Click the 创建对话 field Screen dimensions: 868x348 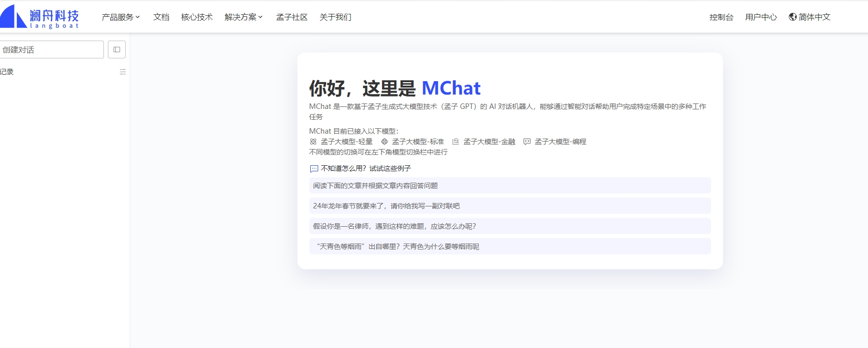(51, 50)
